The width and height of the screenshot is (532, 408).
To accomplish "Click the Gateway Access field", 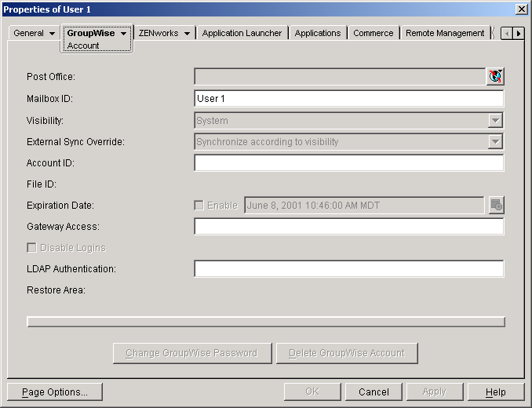I will coord(349,226).
